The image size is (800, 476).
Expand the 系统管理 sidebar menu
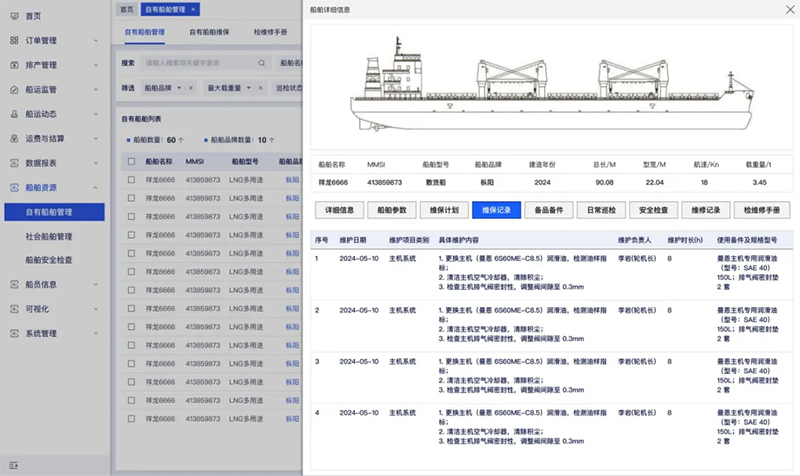click(x=95, y=333)
